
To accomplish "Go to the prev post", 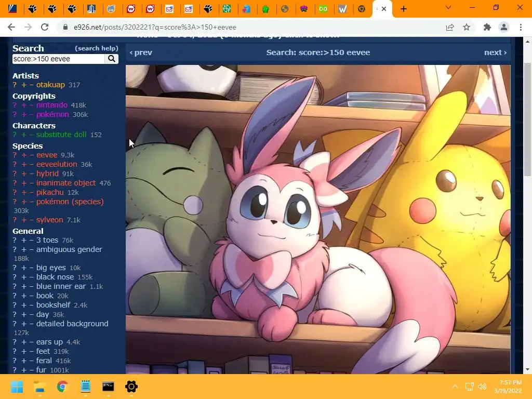I will pyautogui.click(x=141, y=52).
